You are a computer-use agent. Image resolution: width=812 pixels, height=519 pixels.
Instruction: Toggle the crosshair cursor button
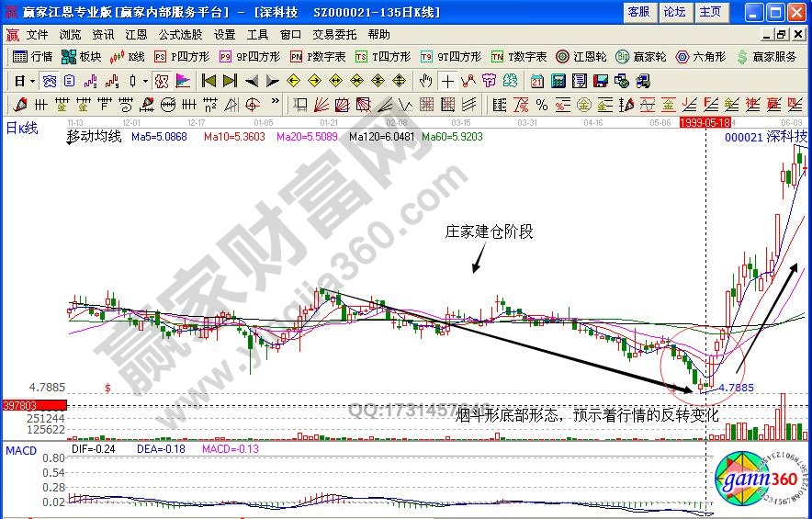click(448, 81)
